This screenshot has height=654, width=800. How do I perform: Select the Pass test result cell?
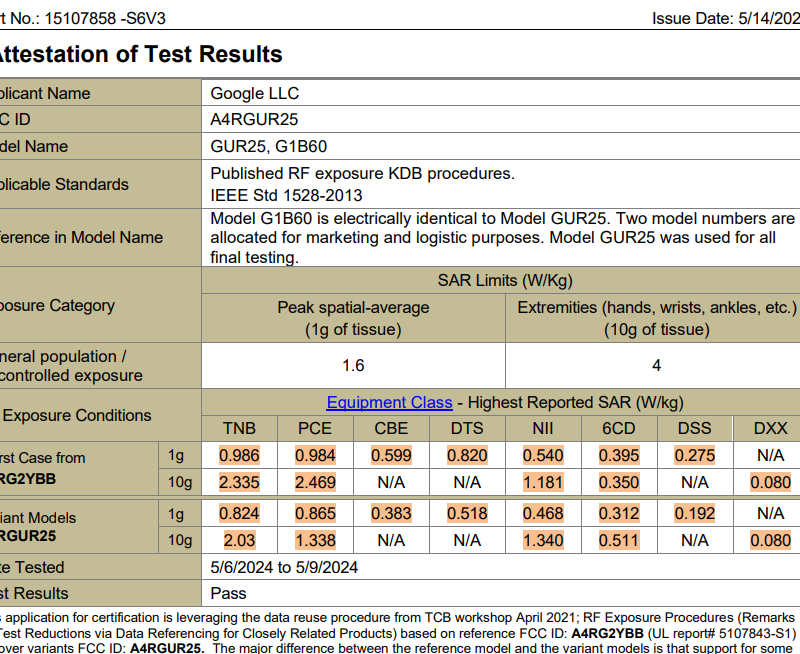[228, 593]
